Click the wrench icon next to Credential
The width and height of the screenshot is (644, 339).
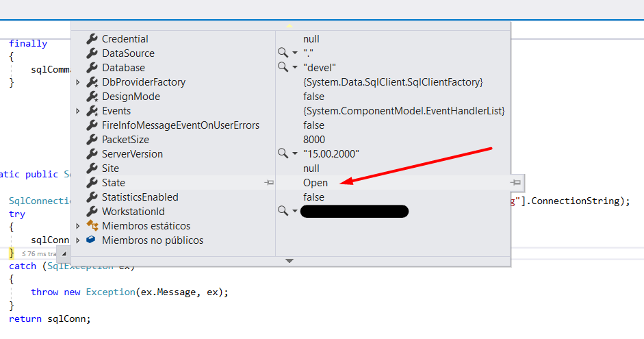tap(92, 39)
